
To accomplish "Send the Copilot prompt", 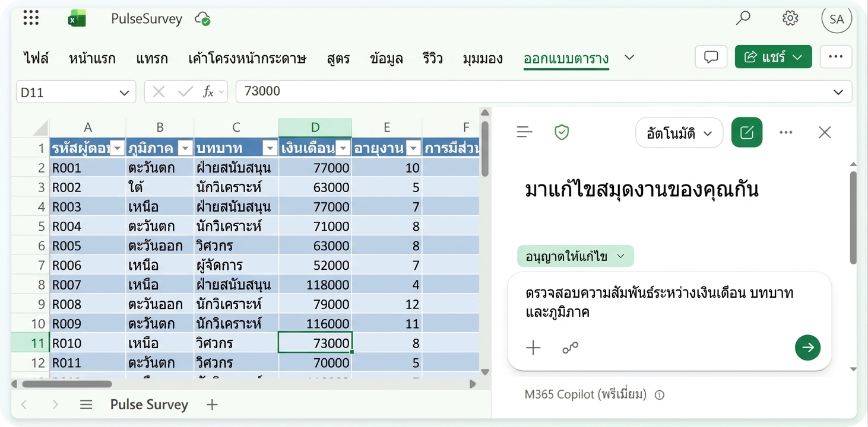I will point(807,348).
